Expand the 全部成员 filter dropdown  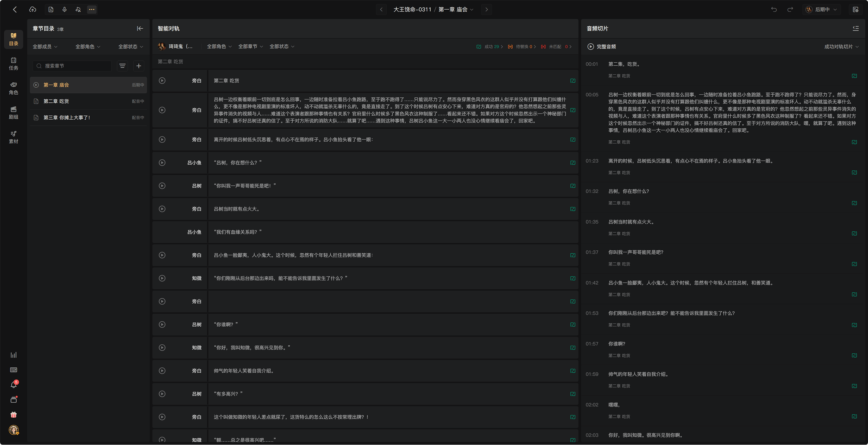pos(45,46)
